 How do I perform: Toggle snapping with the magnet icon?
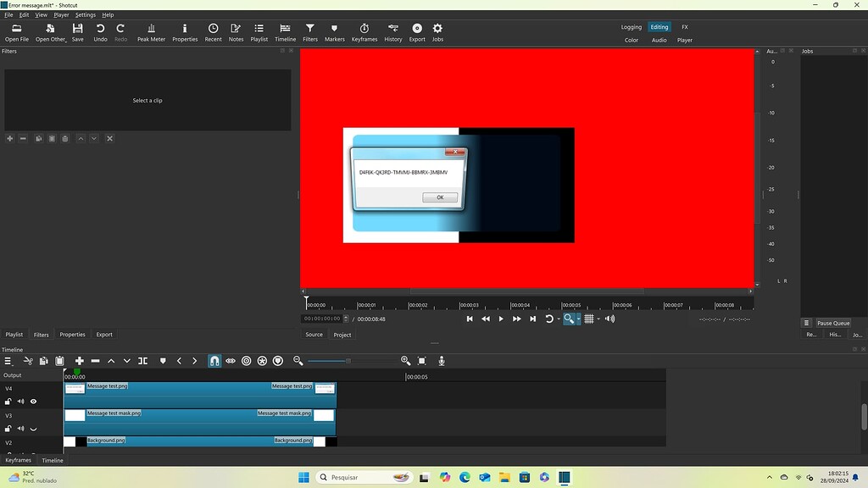pyautogui.click(x=214, y=361)
